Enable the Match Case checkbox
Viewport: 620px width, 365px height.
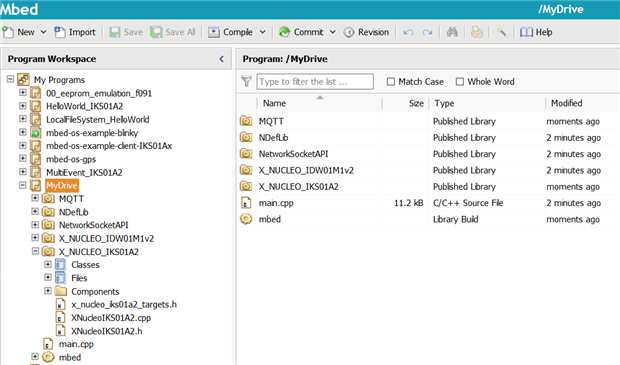(x=391, y=81)
